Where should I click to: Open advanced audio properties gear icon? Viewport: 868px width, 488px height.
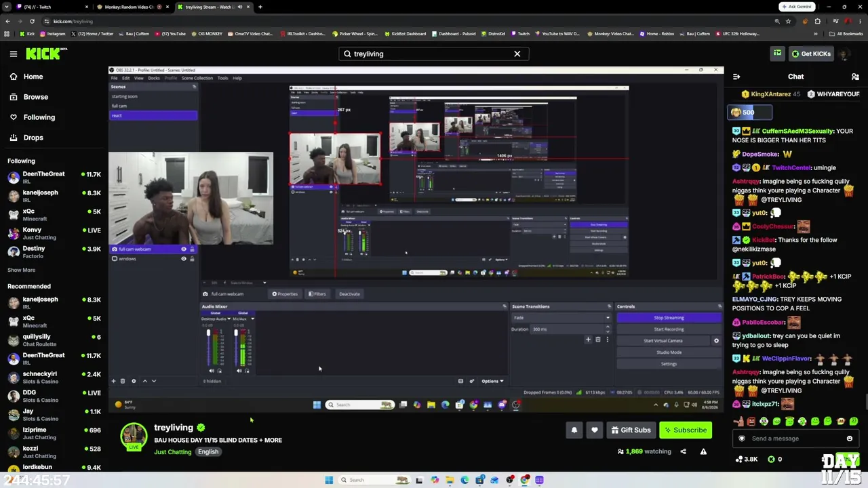(x=472, y=381)
